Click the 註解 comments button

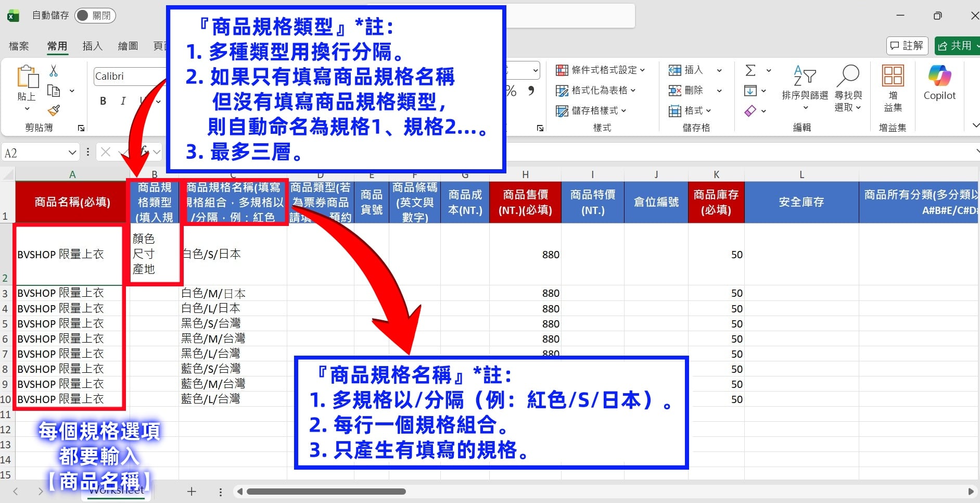tap(907, 46)
